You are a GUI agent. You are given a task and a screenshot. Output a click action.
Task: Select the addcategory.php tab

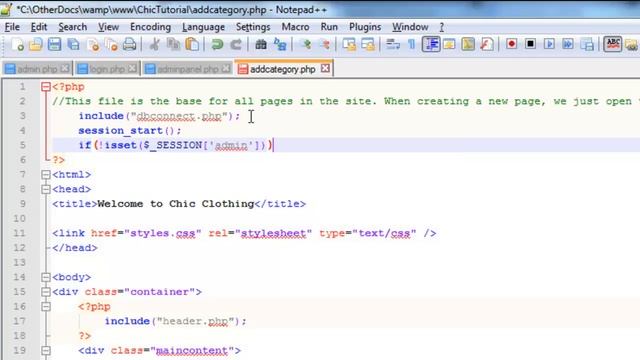pos(282,69)
